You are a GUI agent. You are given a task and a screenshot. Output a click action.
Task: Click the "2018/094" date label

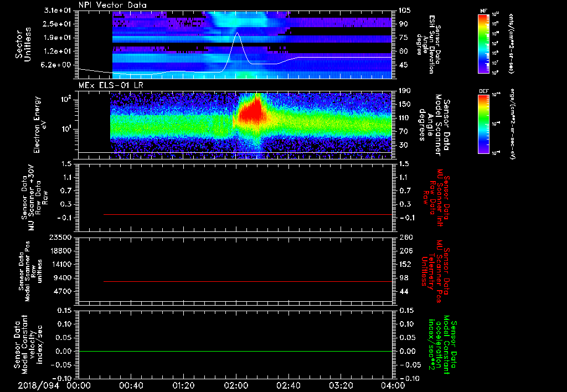point(38,385)
